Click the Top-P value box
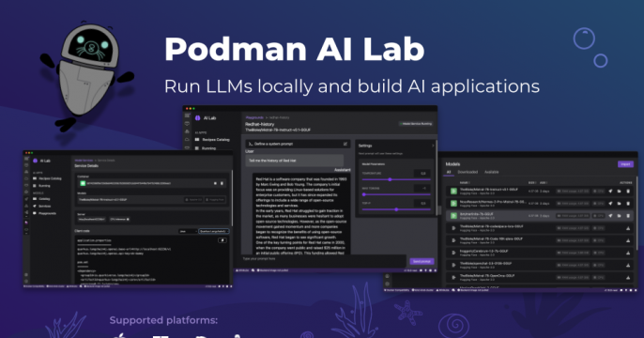This screenshot has width=644, height=338. (x=422, y=204)
